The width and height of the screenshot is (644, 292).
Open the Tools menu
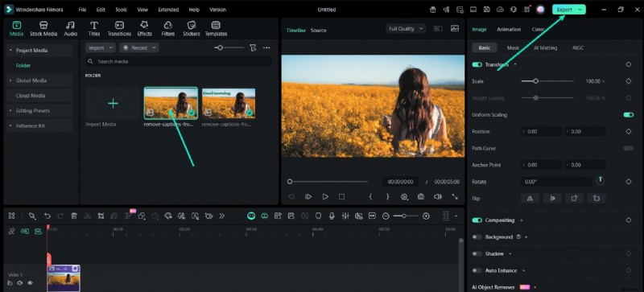(122, 10)
